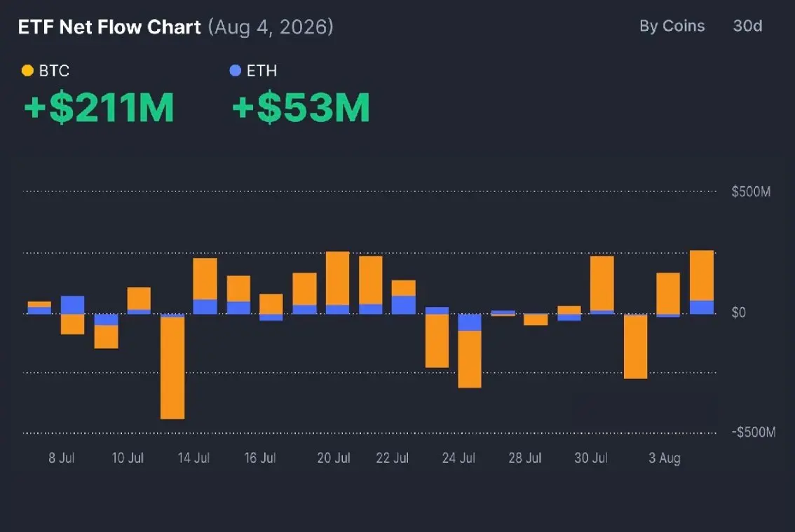Change the 30d time range
This screenshot has height=532, width=795.
click(x=747, y=26)
